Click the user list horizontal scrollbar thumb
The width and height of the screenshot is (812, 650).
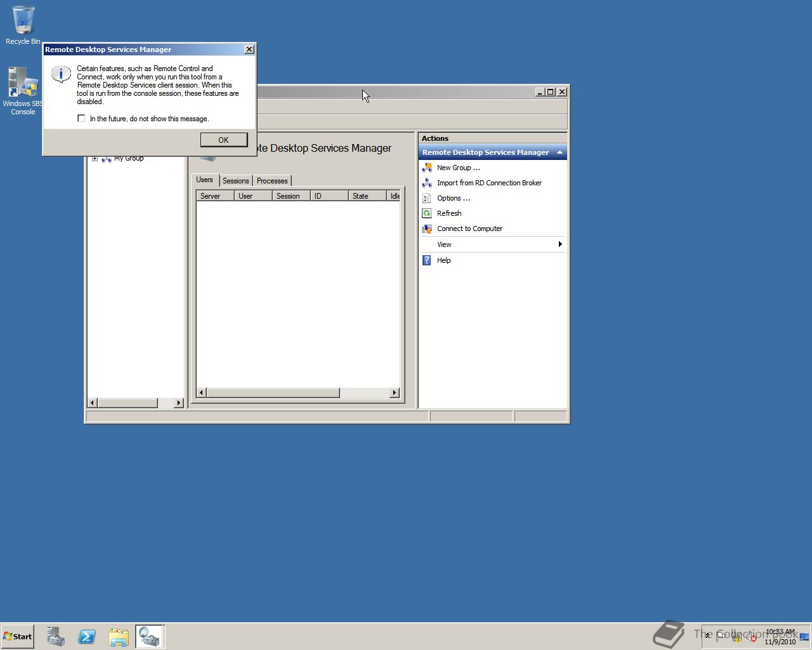[x=273, y=393]
